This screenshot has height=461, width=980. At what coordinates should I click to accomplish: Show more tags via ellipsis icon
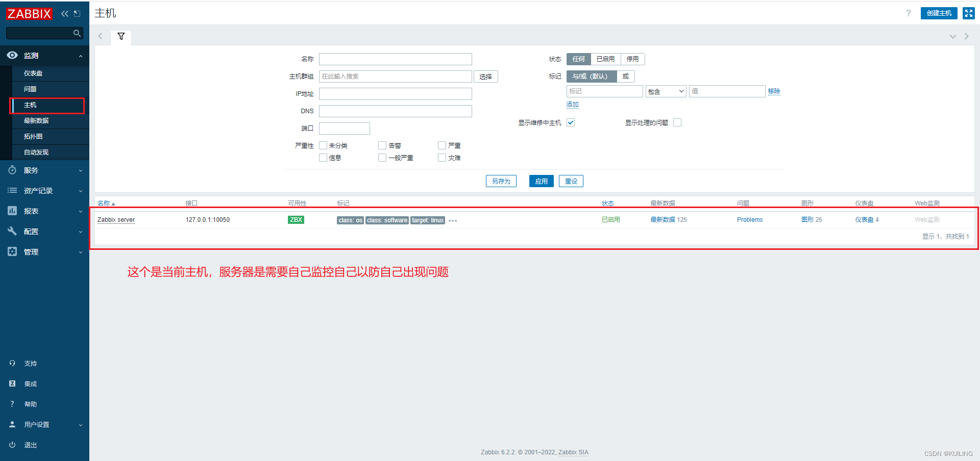pyautogui.click(x=453, y=221)
